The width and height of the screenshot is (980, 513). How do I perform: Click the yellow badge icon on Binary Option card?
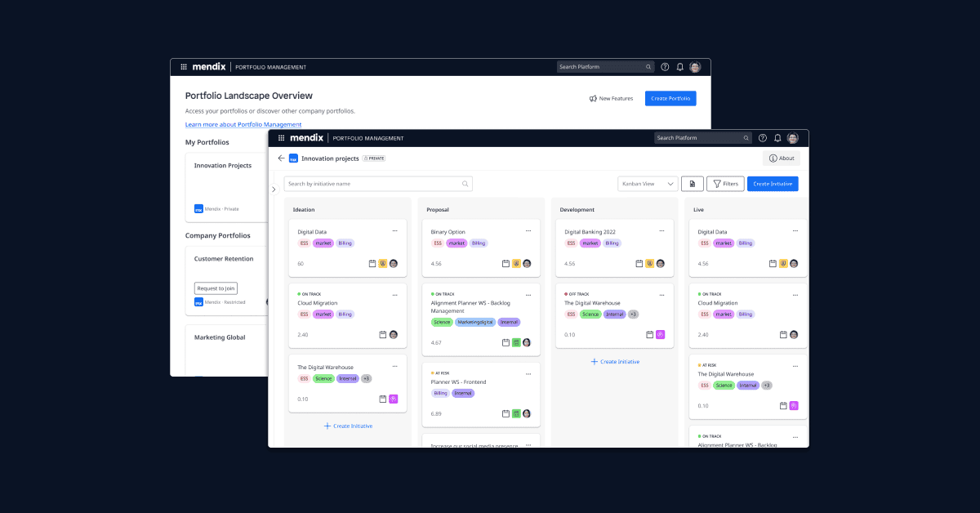[516, 264]
